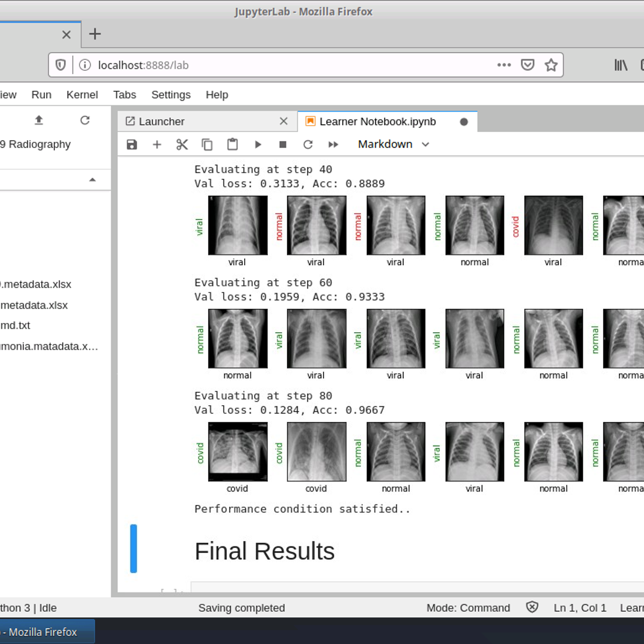
Task: Select the Final Results markdown heading cell
Action: click(x=265, y=551)
